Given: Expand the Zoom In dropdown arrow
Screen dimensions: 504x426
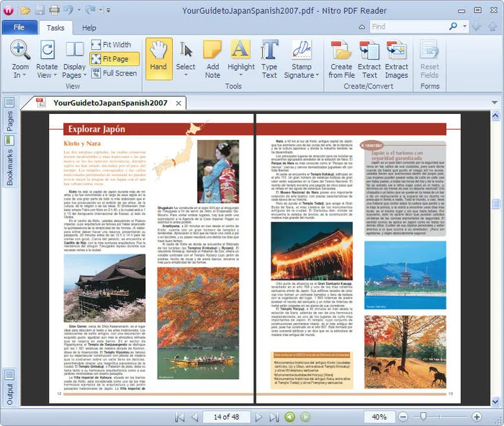Looking at the screenshot, I should (24, 75).
